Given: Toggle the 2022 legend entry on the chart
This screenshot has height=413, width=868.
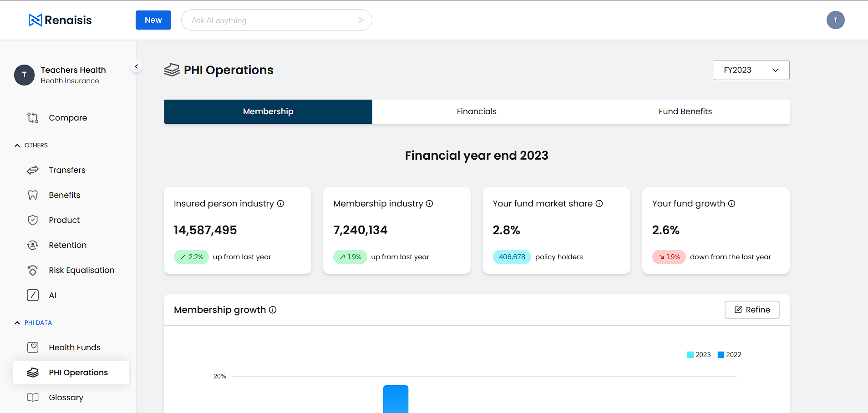Looking at the screenshot, I should pyautogui.click(x=729, y=354).
